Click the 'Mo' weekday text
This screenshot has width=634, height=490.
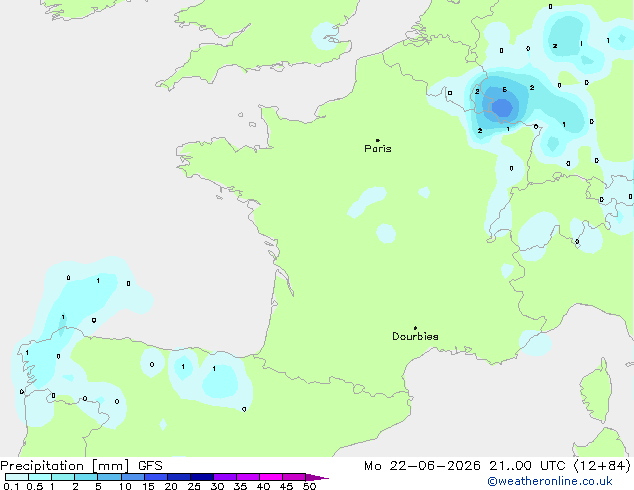click(x=372, y=466)
